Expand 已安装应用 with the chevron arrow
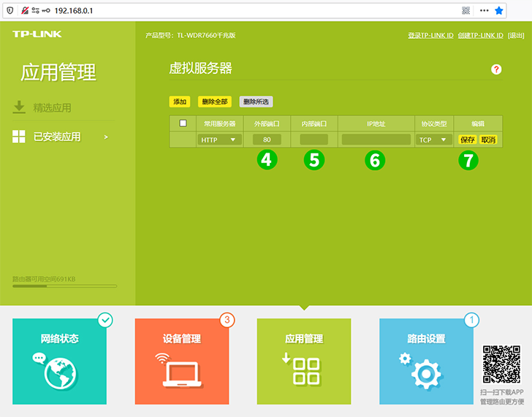 [x=106, y=137]
